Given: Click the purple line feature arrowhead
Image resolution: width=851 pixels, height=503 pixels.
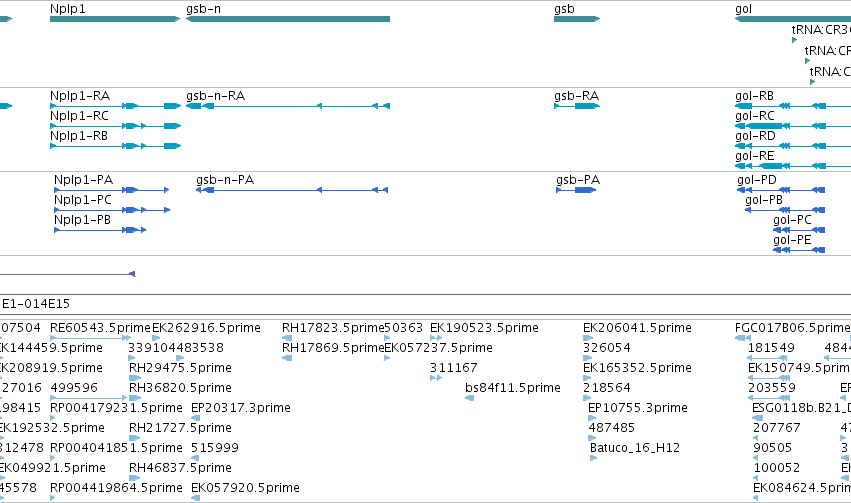Looking at the screenshot, I should click(132, 274).
